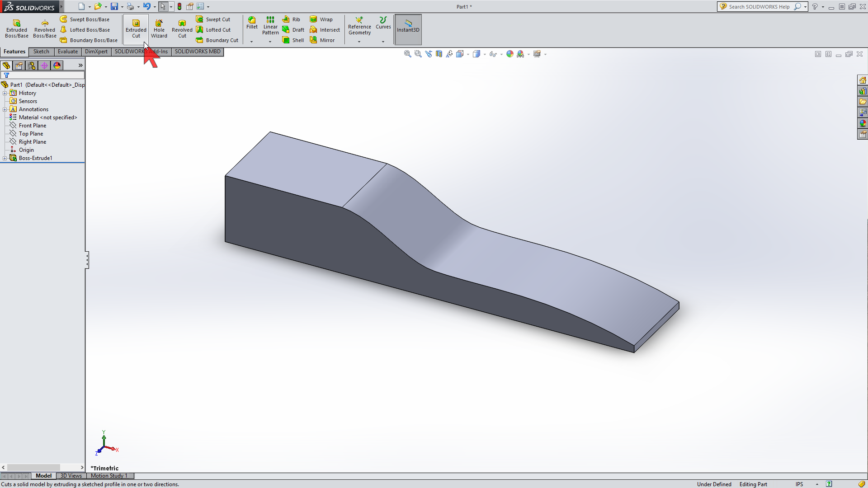The height and width of the screenshot is (488, 868).
Task: Open the Motion Study 1 tab
Action: tap(108, 476)
